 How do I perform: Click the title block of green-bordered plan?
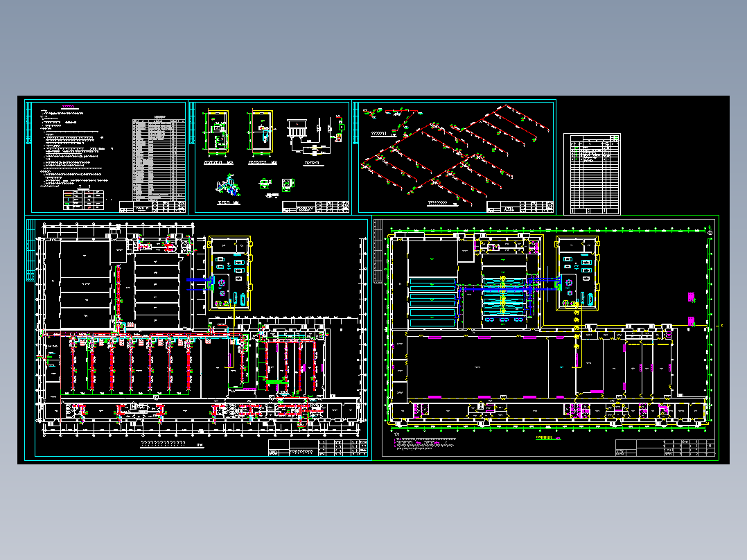[665, 448]
